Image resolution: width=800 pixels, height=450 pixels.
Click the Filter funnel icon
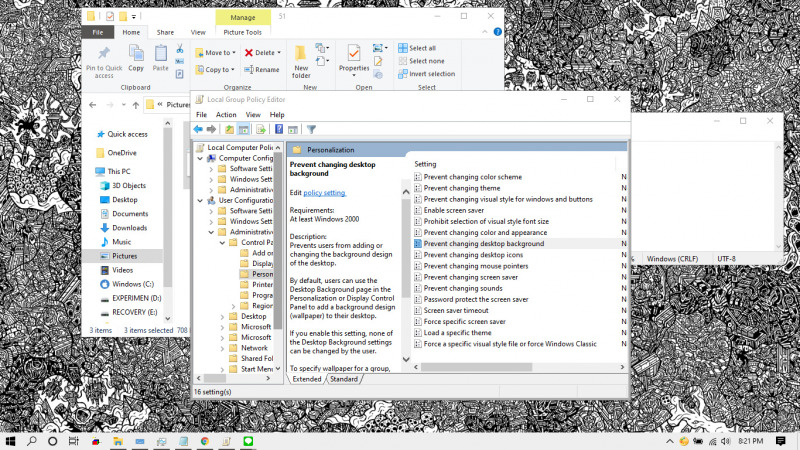click(311, 130)
